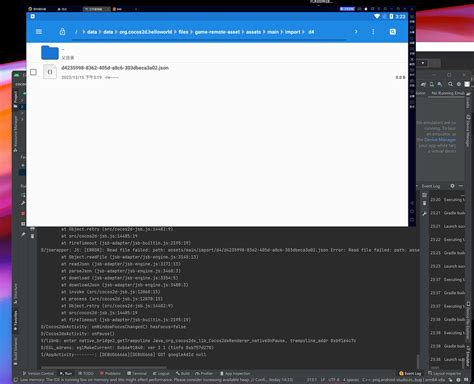
Task: Open the three-dot overflow menu
Action: (373, 32)
